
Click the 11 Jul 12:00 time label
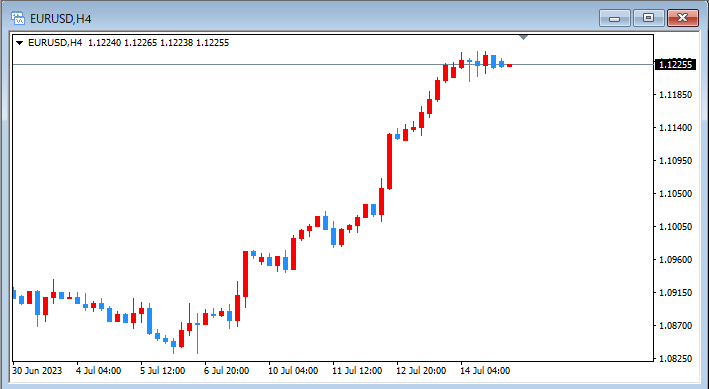click(358, 371)
